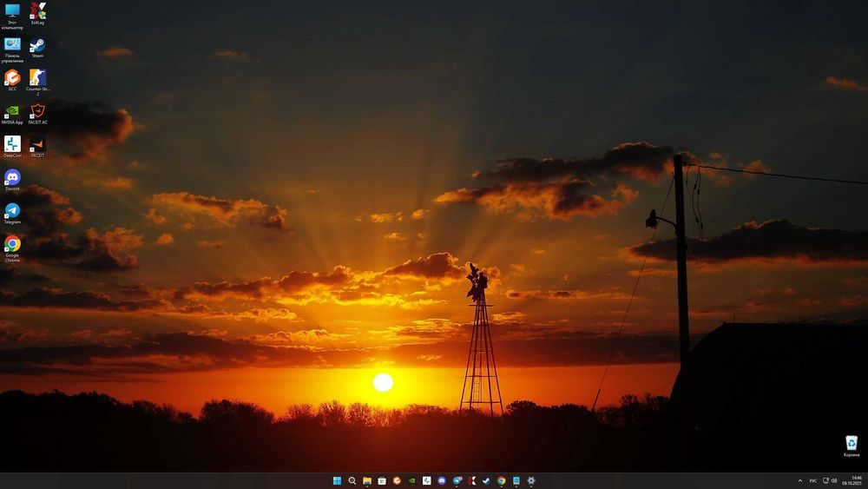Expand hidden system tray icons
Viewport: 868px width, 489px height.
(799, 480)
